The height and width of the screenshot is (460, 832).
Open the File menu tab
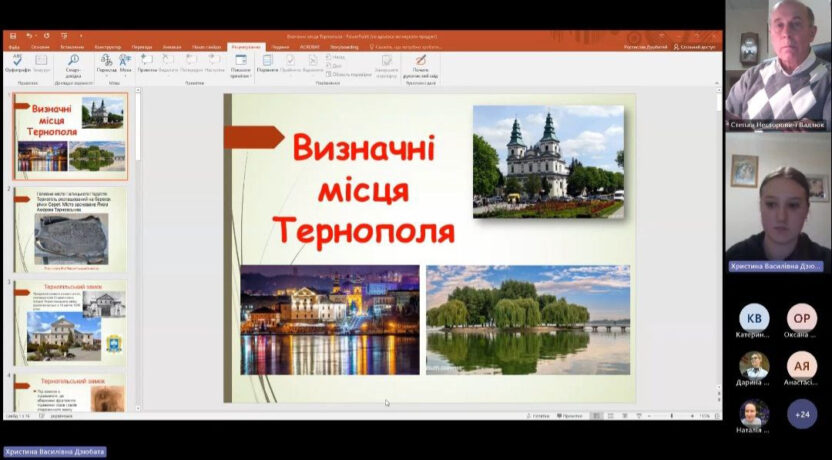coord(14,46)
